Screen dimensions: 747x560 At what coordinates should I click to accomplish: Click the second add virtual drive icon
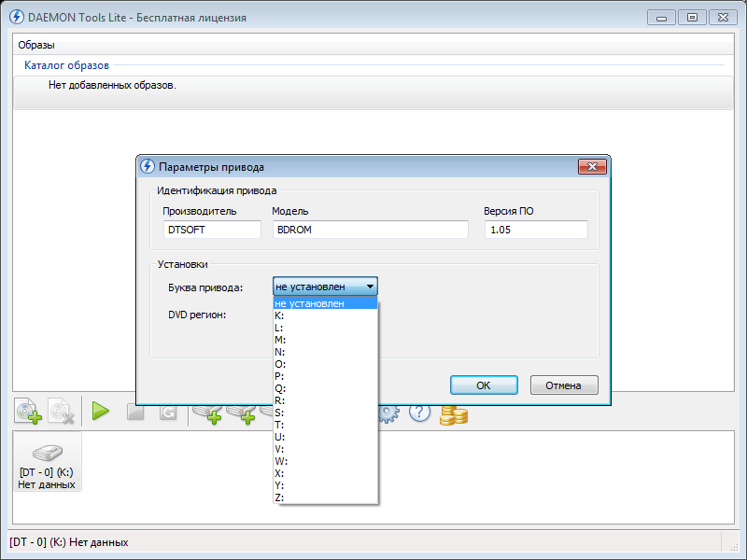tap(242, 414)
